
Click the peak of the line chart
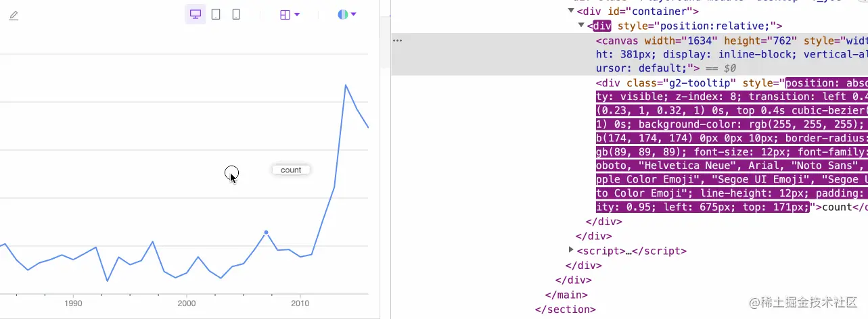click(x=346, y=85)
